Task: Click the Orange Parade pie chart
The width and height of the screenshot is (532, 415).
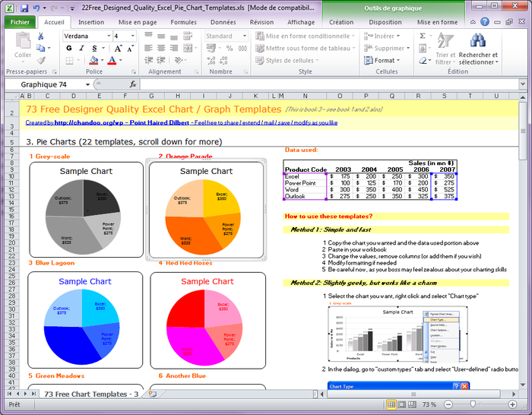Action: (203, 217)
